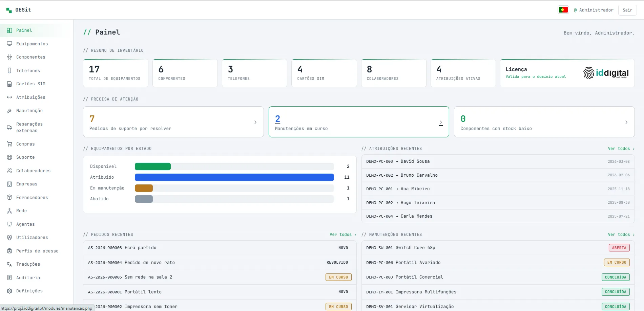Viewport: 644px width, 311px height.
Task: Click the Sair logout button
Action: tap(627, 10)
